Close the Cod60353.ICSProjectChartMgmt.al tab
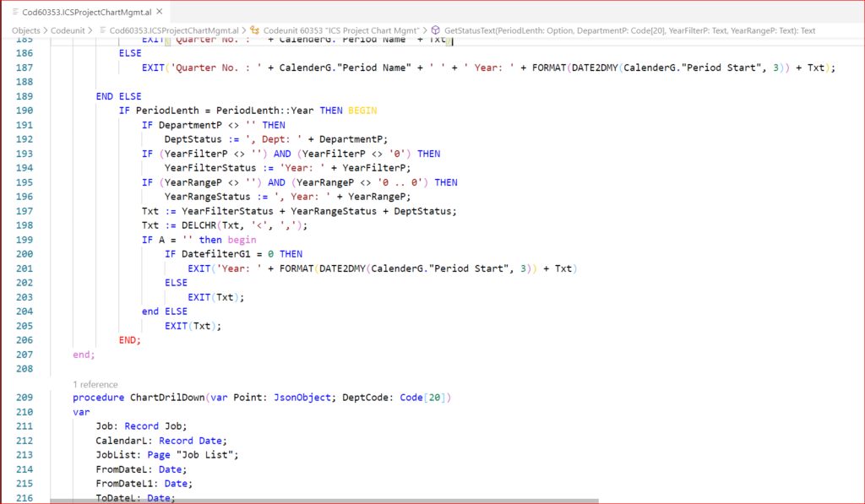Viewport: 865px width, 504px height. [x=160, y=12]
